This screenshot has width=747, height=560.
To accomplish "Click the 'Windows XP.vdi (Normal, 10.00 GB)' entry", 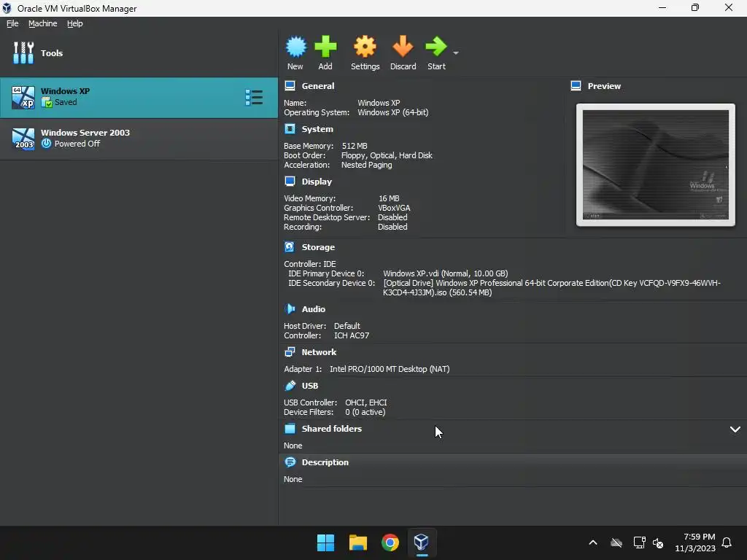I will [446, 273].
